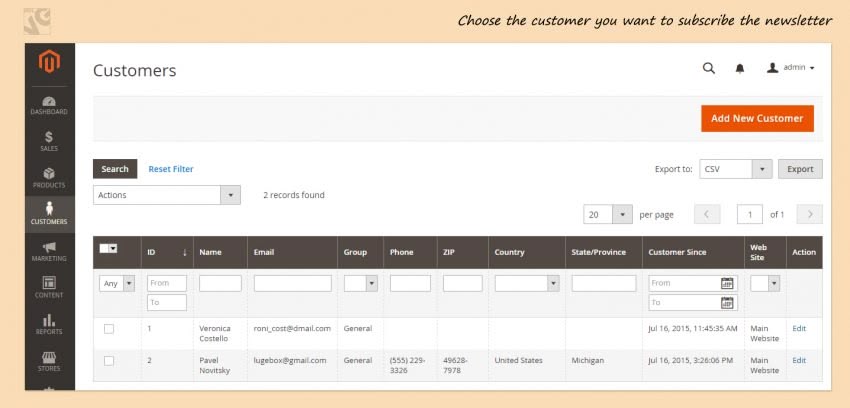Edit the Pavel Novitsky customer
Viewport: 850px width, 408px height.
coord(799,360)
